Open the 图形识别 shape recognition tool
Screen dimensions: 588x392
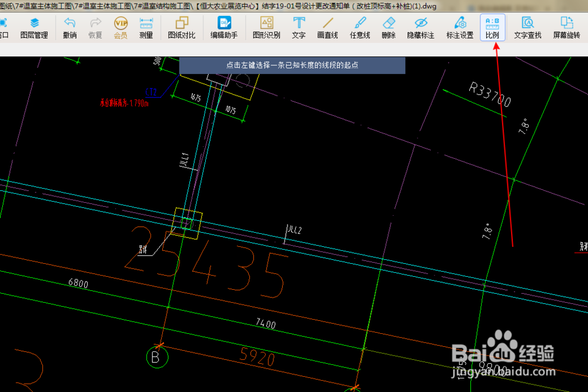pos(266,28)
